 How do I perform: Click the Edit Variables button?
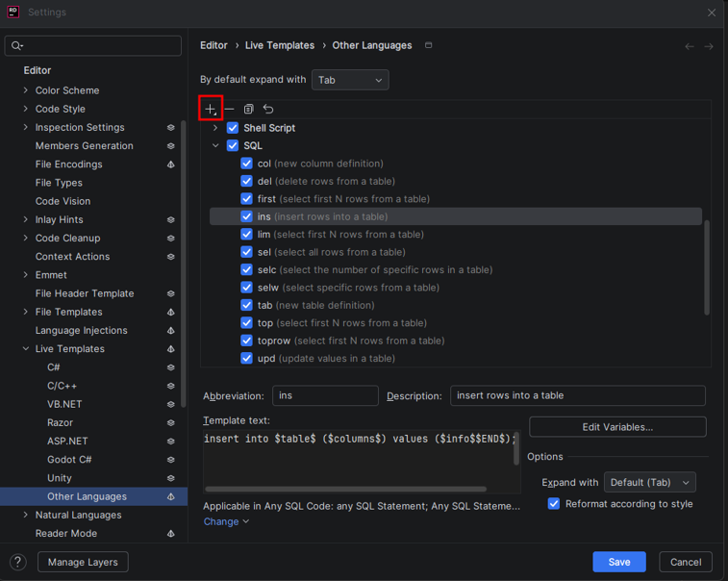tap(617, 427)
